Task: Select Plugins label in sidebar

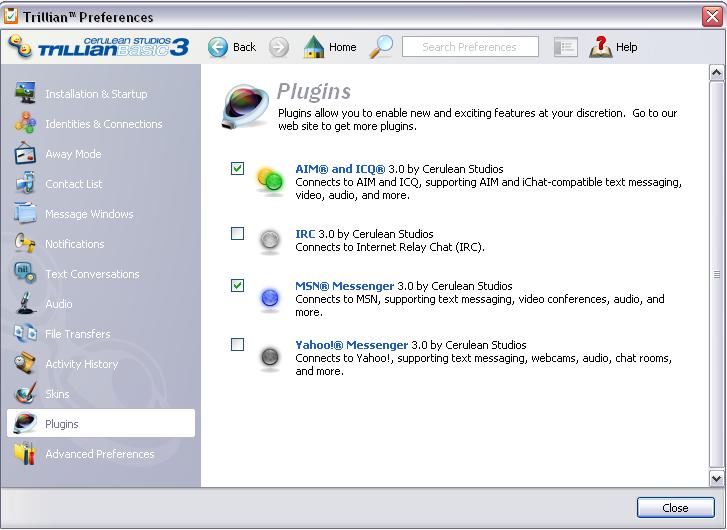Action: (x=62, y=424)
